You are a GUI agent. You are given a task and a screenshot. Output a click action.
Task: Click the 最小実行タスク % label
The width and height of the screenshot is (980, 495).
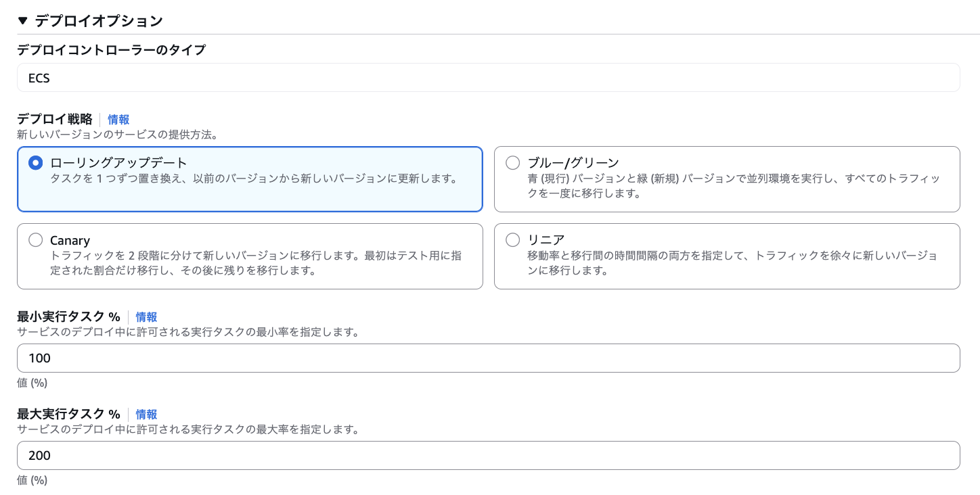(68, 316)
